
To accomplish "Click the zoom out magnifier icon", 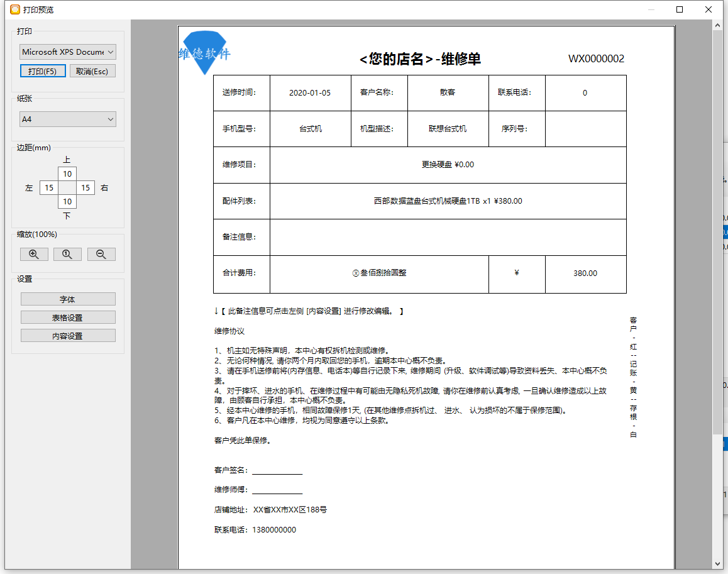I will [x=101, y=254].
